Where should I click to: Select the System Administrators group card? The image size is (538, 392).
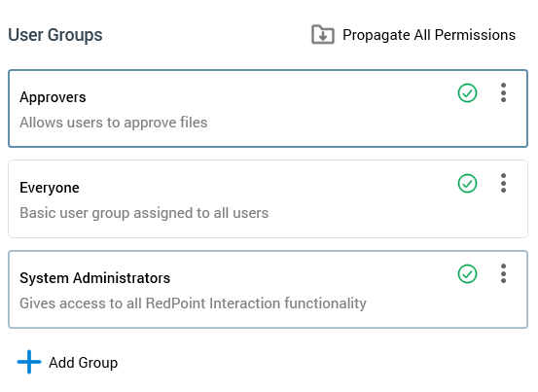[x=268, y=290]
